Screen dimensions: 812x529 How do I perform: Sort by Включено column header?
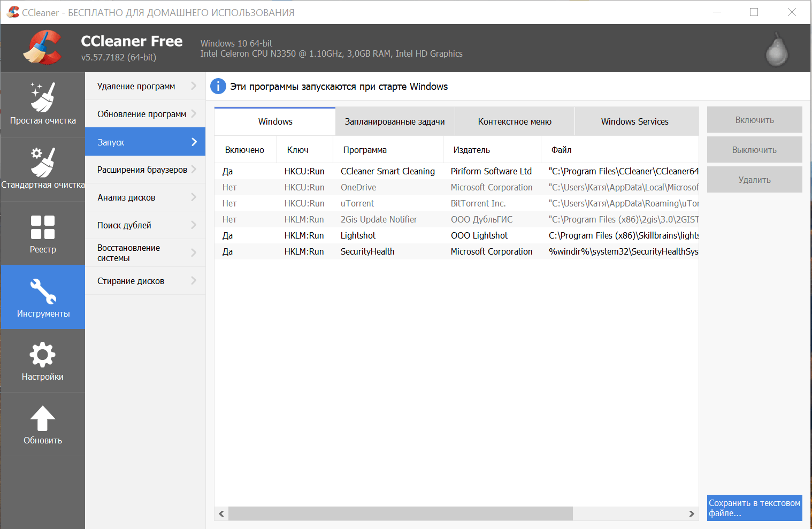tap(245, 150)
